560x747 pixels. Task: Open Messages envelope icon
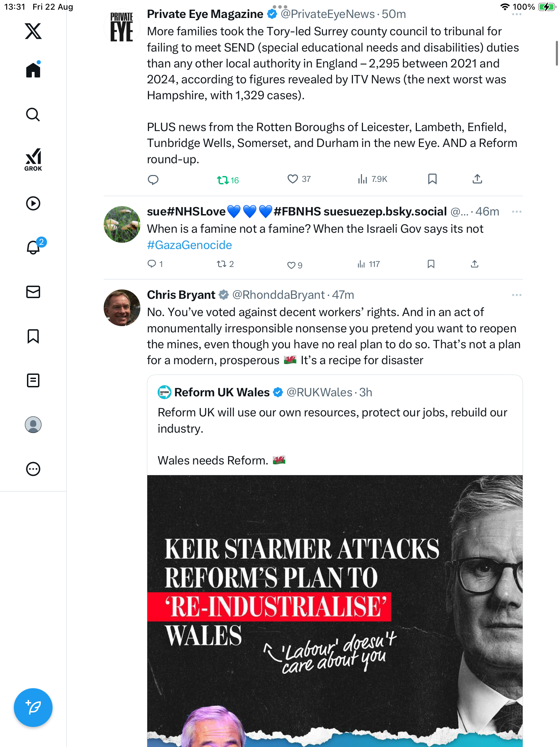33,292
